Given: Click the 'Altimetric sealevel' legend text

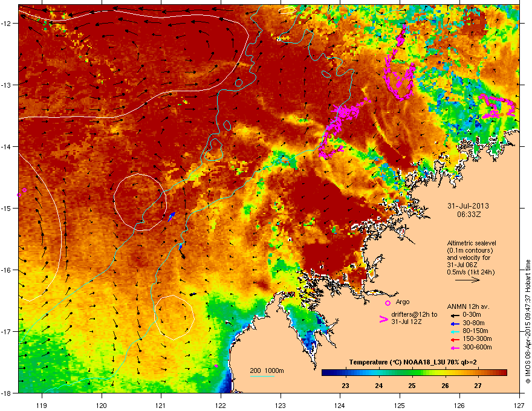Looking at the screenshot, I should tap(472, 243).
